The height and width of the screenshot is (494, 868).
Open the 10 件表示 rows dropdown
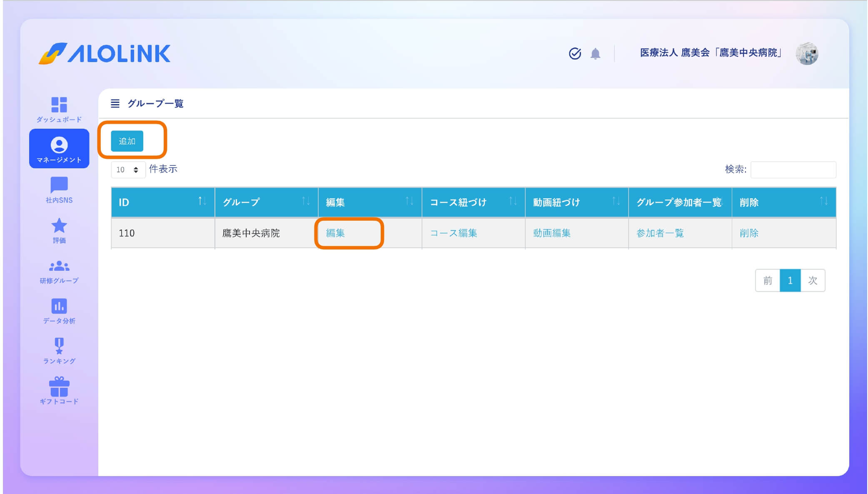(127, 170)
